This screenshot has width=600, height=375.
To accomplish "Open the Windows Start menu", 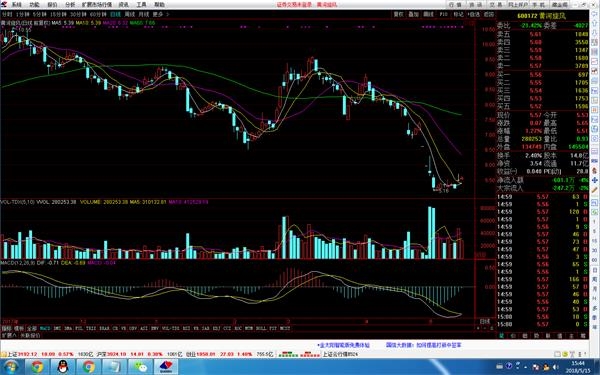I will coord(10,367).
